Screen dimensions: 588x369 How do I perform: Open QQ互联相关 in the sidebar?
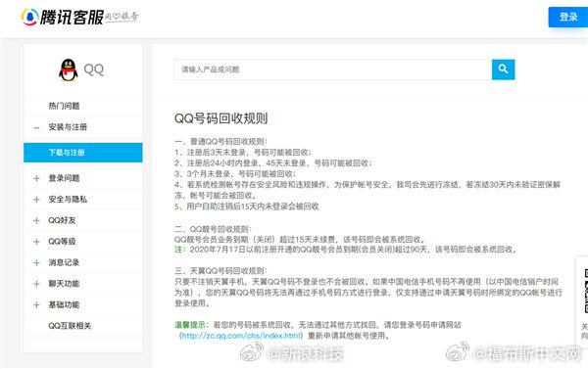(70, 326)
